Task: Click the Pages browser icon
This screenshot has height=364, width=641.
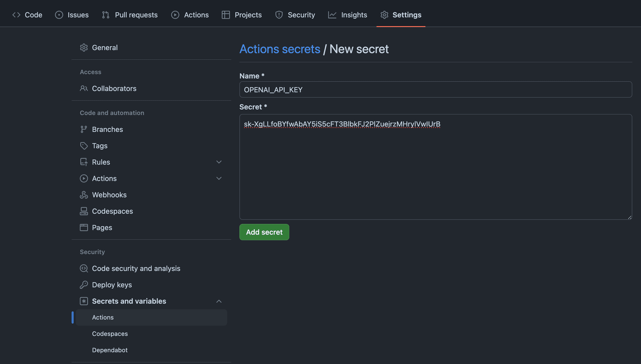Action: pyautogui.click(x=83, y=228)
